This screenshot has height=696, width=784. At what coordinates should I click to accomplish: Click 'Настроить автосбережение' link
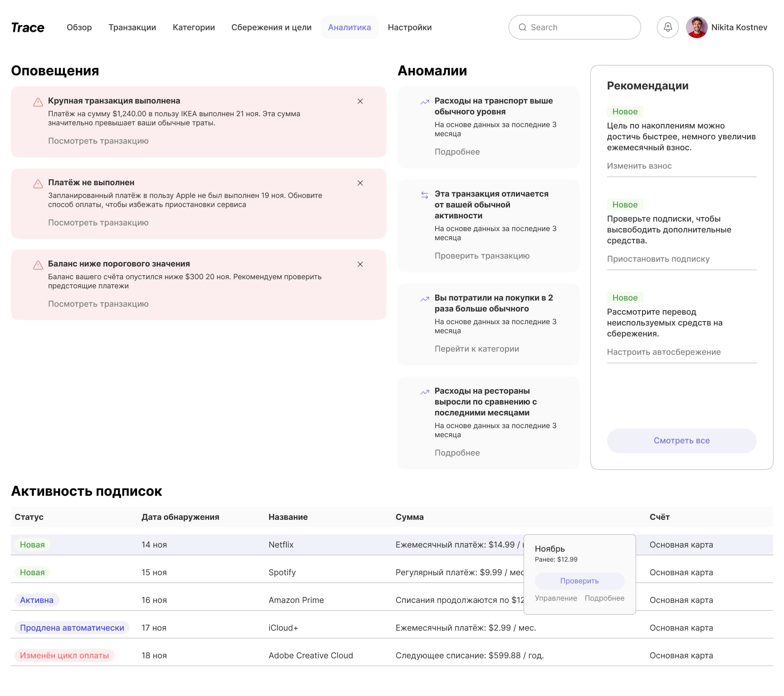664,352
